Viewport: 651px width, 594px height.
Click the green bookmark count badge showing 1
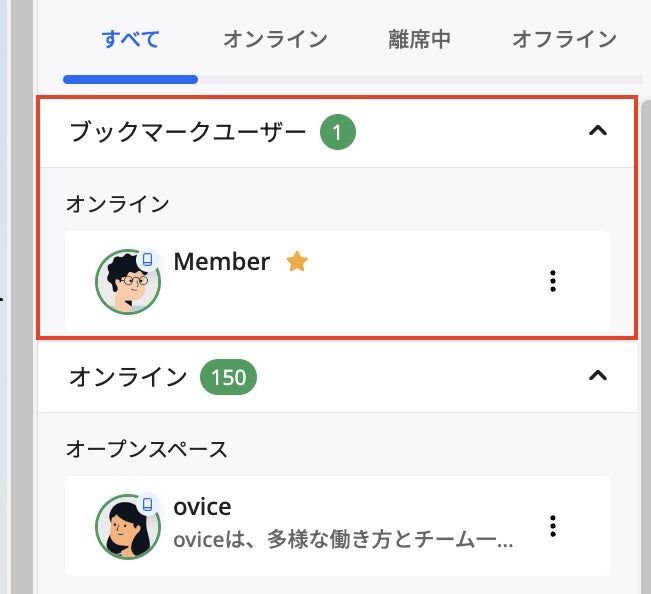point(338,132)
